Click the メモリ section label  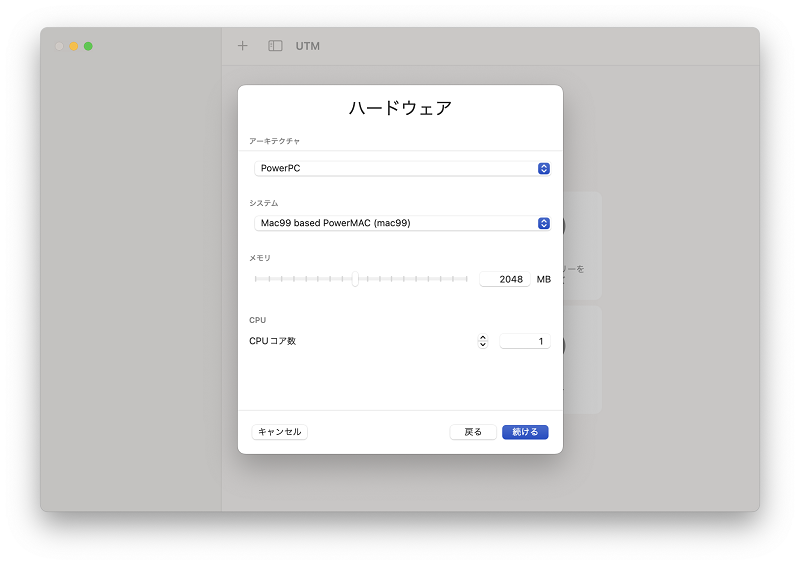click(260, 258)
